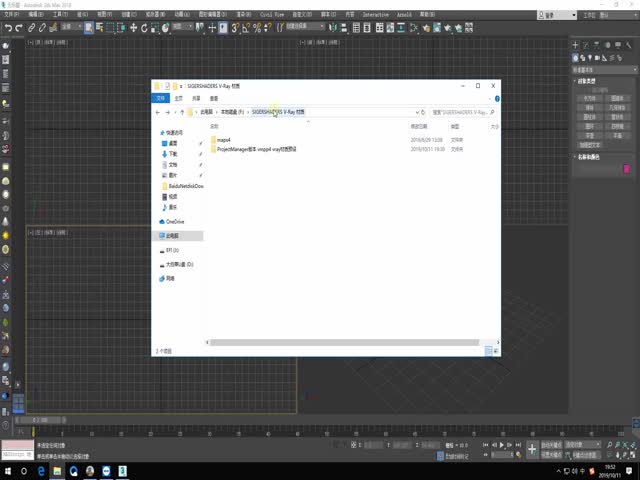640x480 pixels.
Task: Switch to the 查看 ribbon tab
Action: [213, 99]
